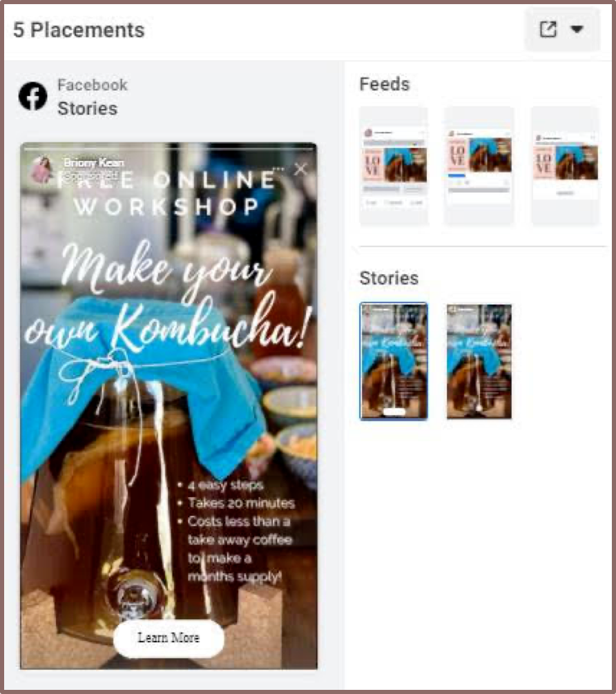Select the third Feeds placement thumbnail
Screen dimensions: 616x694
[x=565, y=166]
